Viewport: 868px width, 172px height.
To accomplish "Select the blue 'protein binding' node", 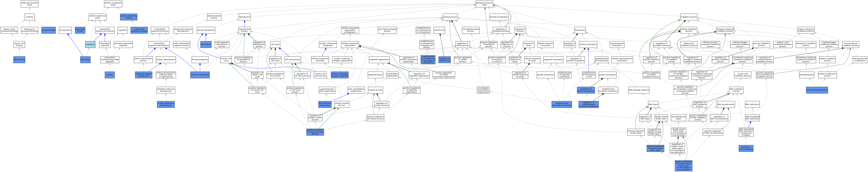I will [48, 30].
